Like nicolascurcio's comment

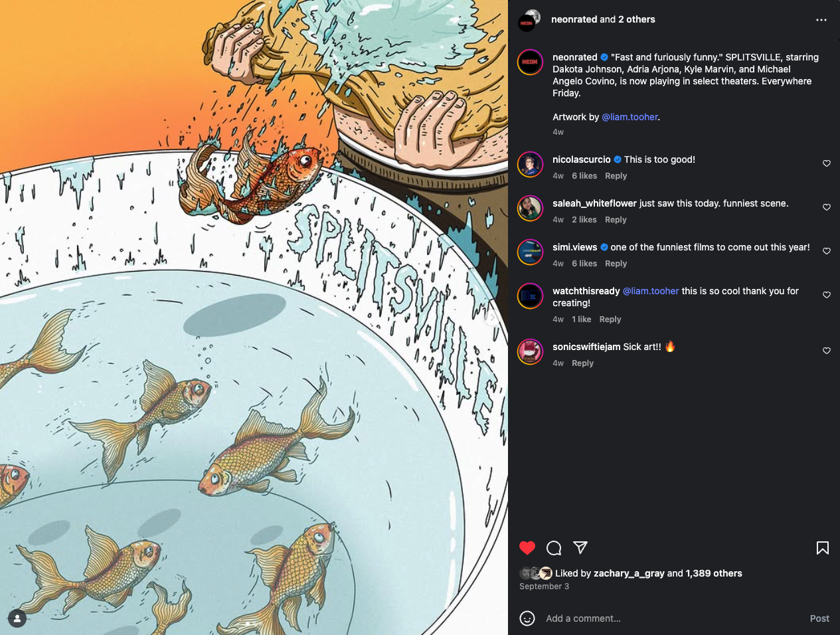(x=827, y=163)
